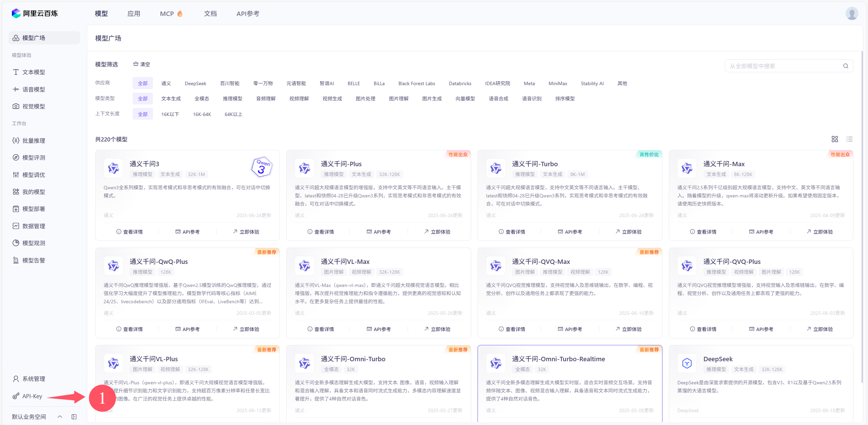
Task: Collapse the sidebar with panel icon
Action: (x=74, y=417)
